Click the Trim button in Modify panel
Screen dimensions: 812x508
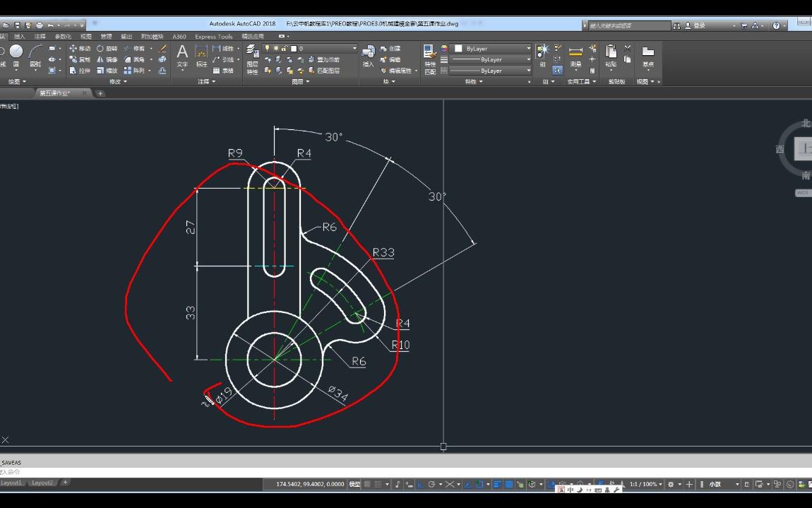coord(134,49)
